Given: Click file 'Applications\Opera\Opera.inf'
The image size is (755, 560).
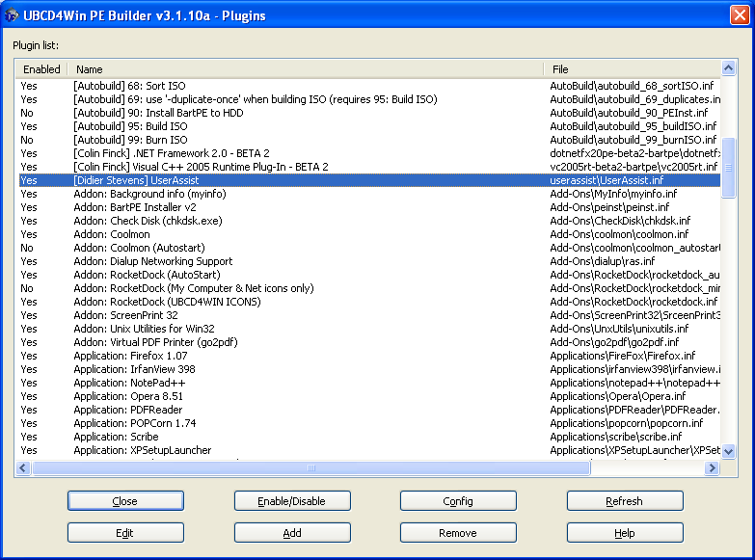Looking at the screenshot, I should (x=618, y=396).
